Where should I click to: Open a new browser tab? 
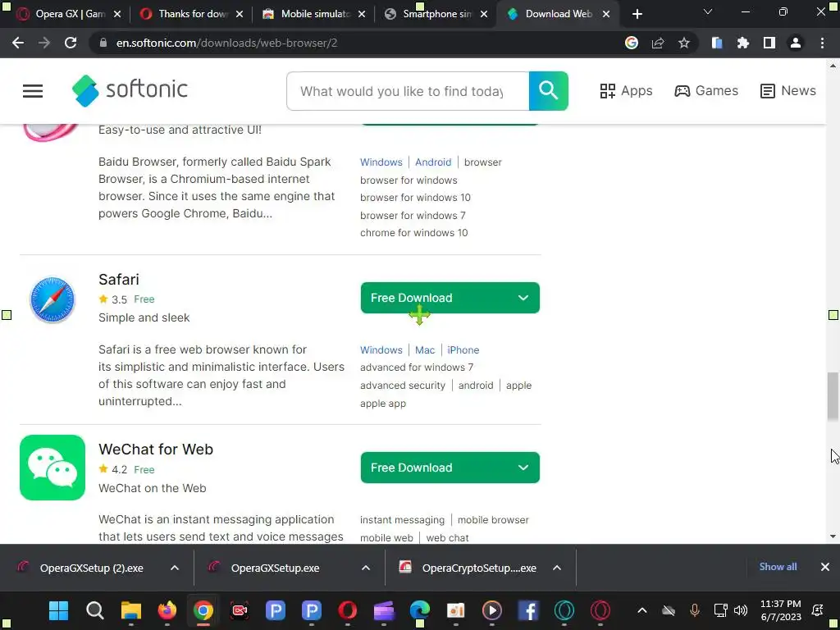tap(637, 14)
